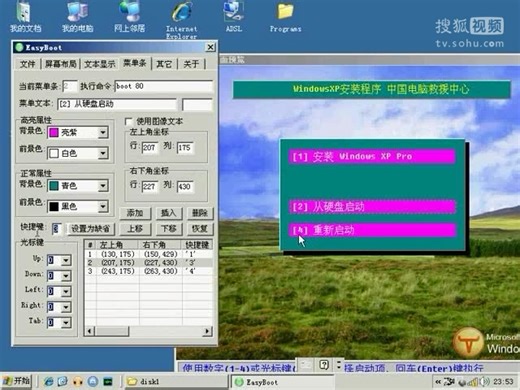Open the 屏幕布局 tab

click(61, 64)
